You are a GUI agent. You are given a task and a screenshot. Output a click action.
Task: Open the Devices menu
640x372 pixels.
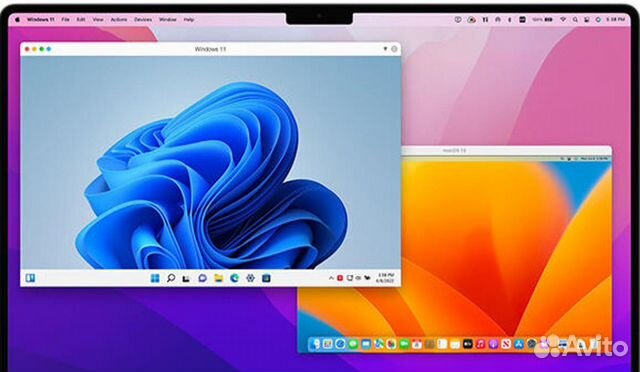point(143,19)
